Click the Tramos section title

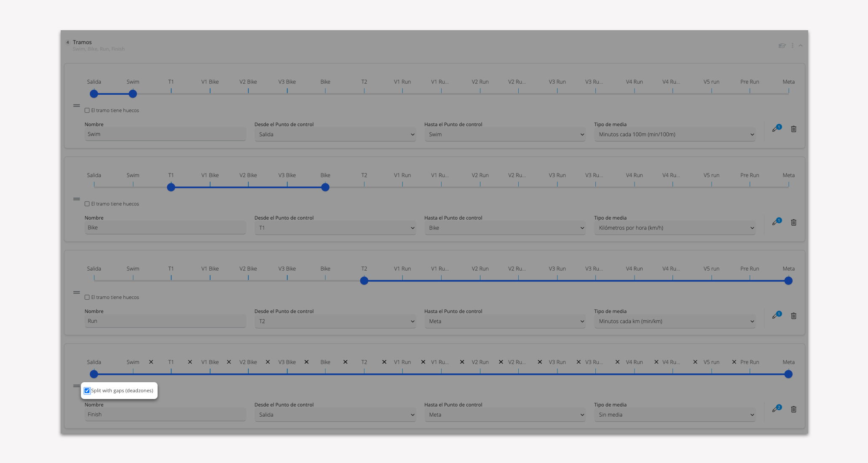click(x=82, y=42)
